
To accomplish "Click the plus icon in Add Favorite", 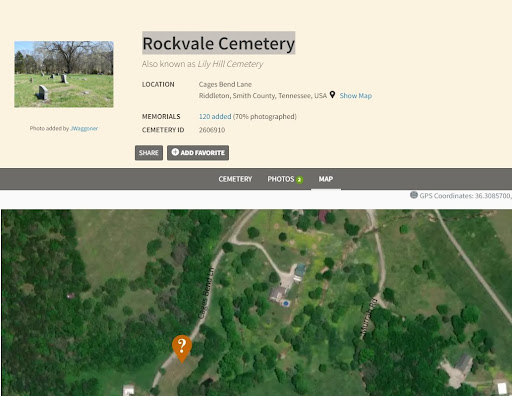I will click(x=175, y=152).
